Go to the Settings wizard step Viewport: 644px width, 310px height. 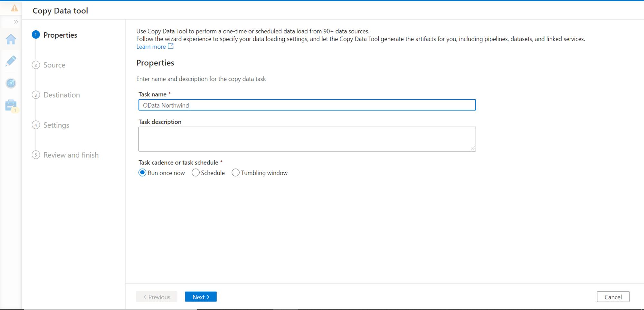pyautogui.click(x=56, y=125)
